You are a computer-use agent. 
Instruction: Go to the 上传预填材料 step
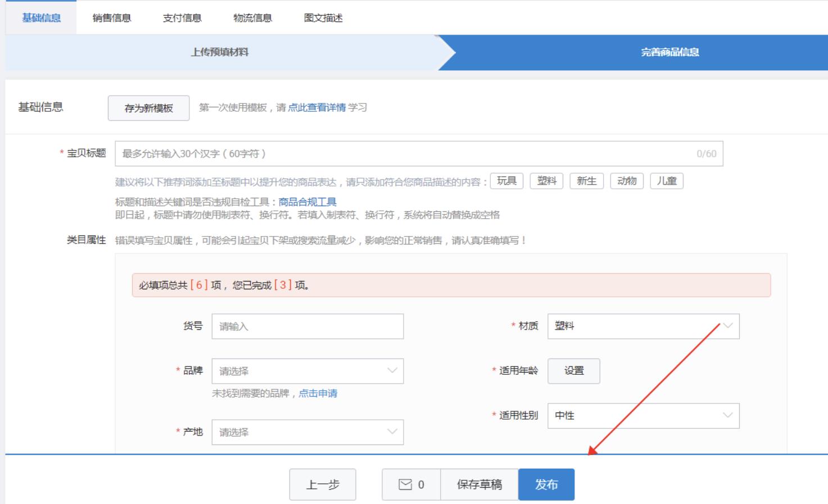[220, 52]
